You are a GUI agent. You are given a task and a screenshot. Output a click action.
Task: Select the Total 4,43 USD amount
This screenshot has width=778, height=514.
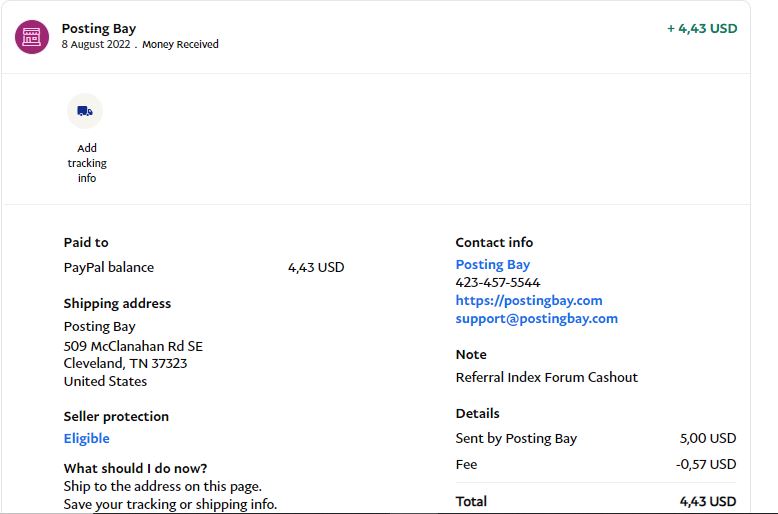pos(708,501)
